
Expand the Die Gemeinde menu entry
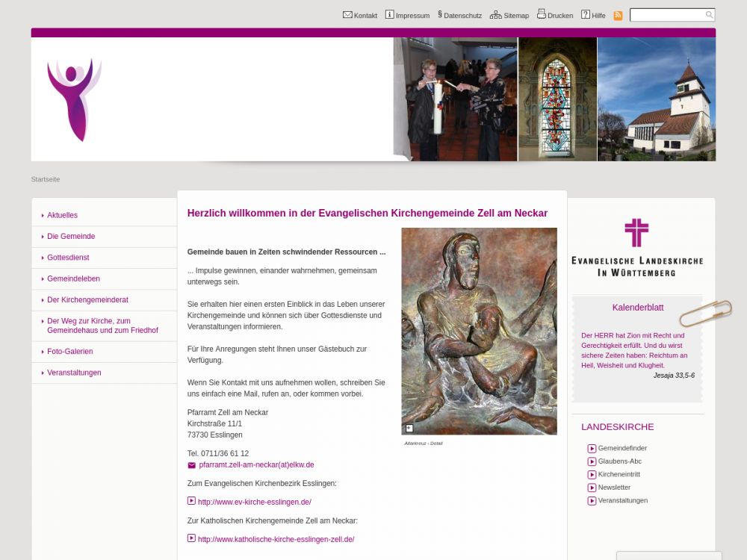point(71,237)
